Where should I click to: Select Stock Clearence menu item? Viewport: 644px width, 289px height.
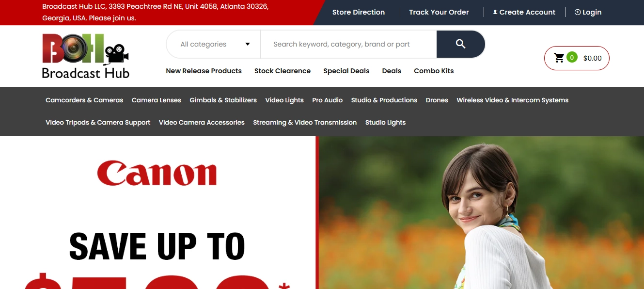(282, 71)
